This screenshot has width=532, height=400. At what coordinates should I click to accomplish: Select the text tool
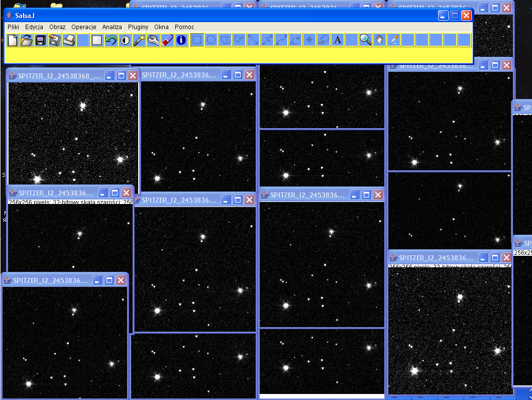point(338,40)
